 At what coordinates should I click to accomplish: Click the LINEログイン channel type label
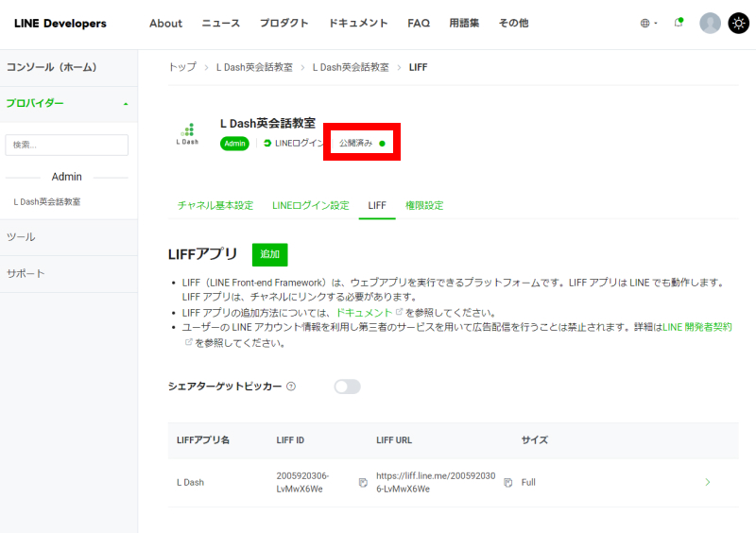(x=294, y=144)
